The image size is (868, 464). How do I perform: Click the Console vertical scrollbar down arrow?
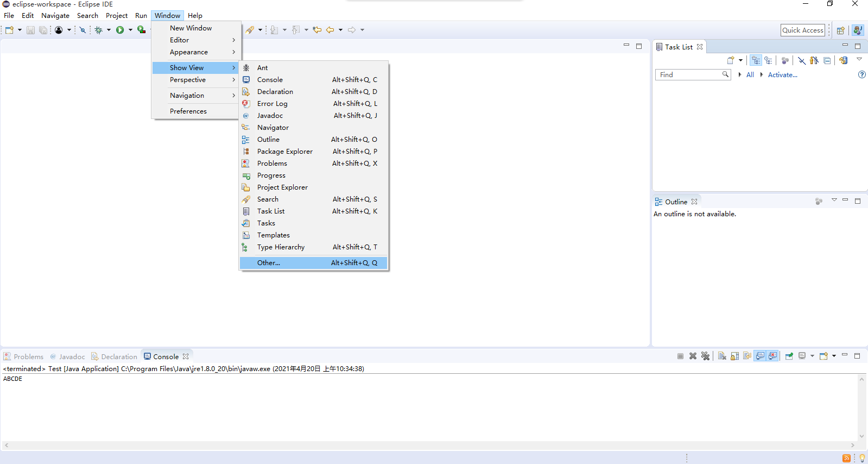(x=861, y=436)
